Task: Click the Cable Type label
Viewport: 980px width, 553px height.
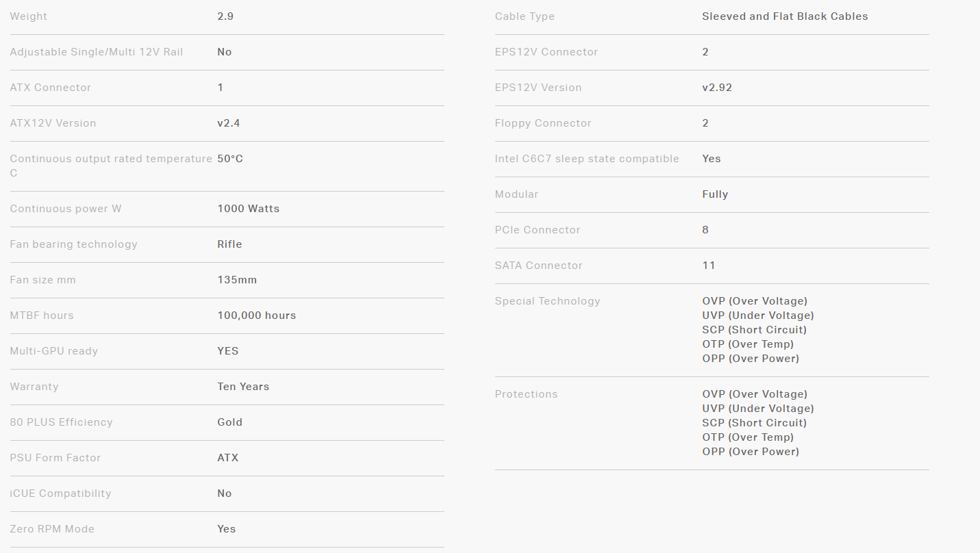Action: pos(525,16)
